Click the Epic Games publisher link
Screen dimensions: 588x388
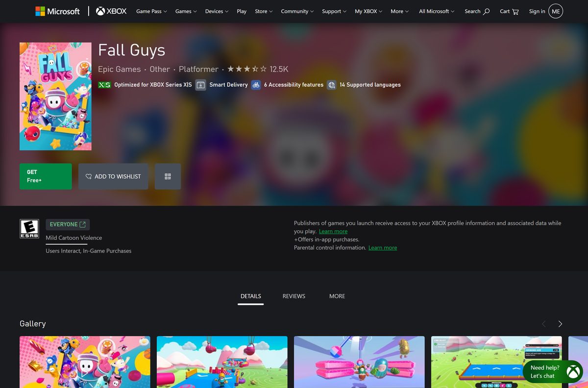click(x=119, y=69)
